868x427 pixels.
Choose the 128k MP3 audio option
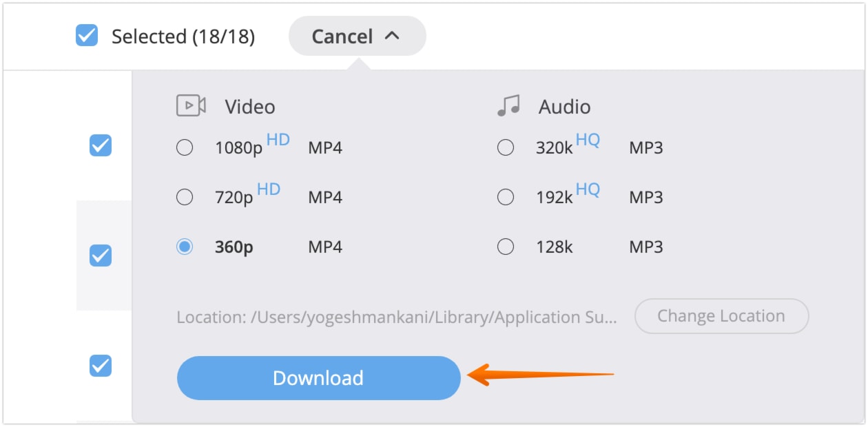click(x=506, y=247)
